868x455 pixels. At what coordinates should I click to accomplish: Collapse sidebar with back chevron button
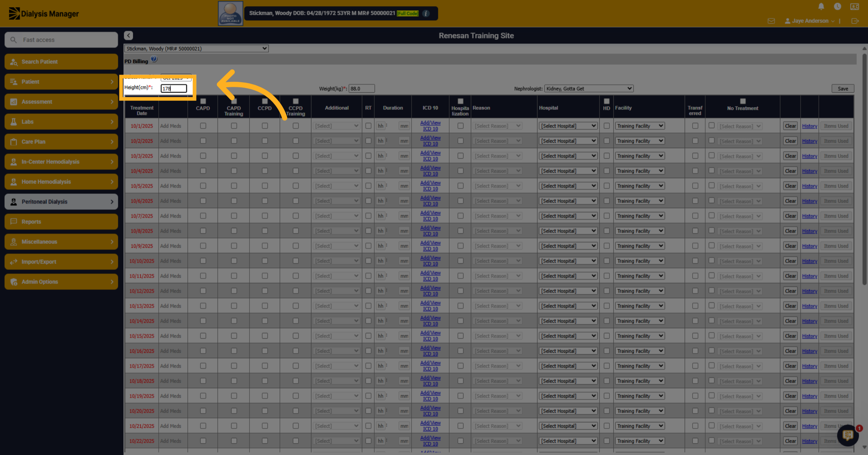(128, 35)
